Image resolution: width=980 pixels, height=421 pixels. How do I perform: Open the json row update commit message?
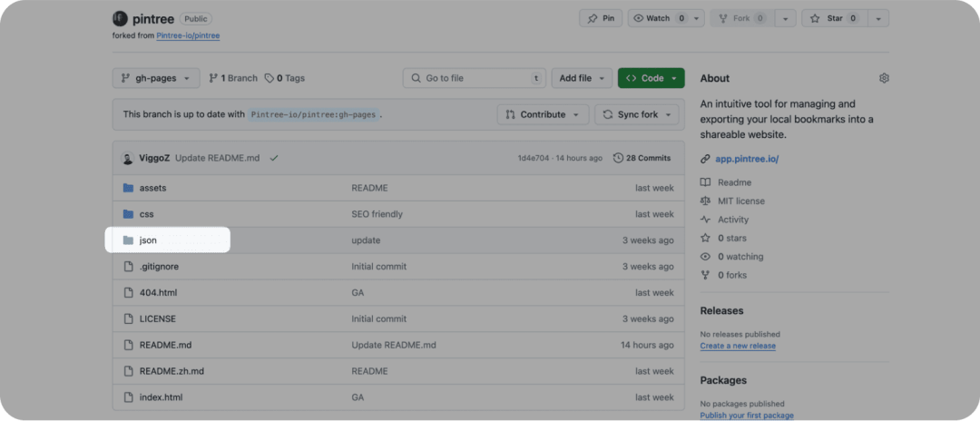(366, 240)
